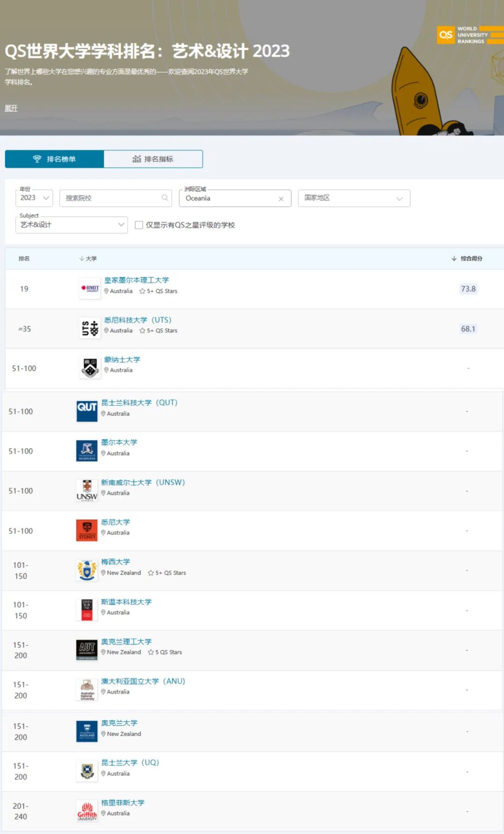Click the star icon beside UTS's 5+ QS Stars
Viewport: 504px width, 834px height.
click(142, 331)
